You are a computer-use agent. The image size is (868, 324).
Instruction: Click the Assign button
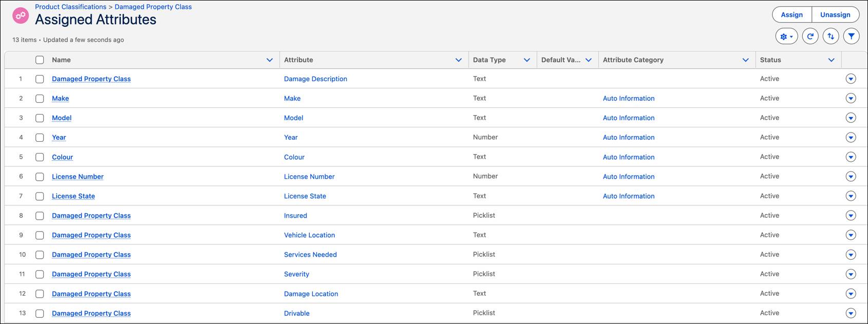click(792, 15)
